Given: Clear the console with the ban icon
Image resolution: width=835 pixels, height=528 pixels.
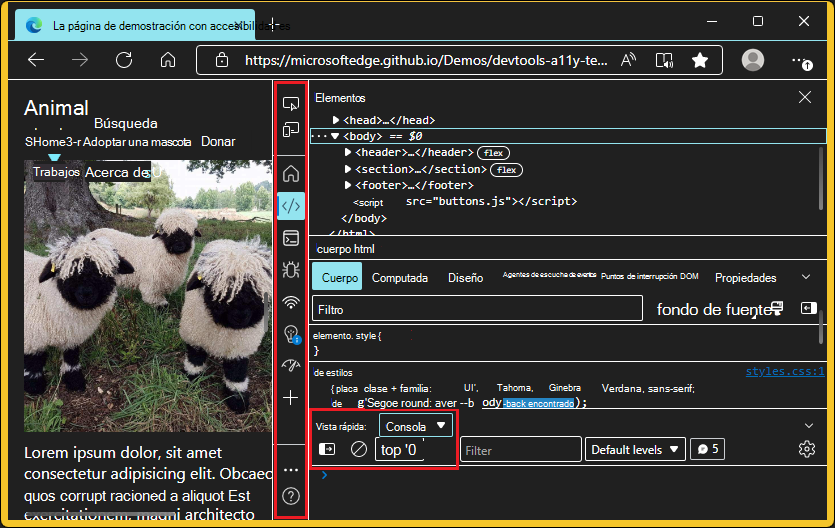Looking at the screenshot, I should pyautogui.click(x=359, y=449).
